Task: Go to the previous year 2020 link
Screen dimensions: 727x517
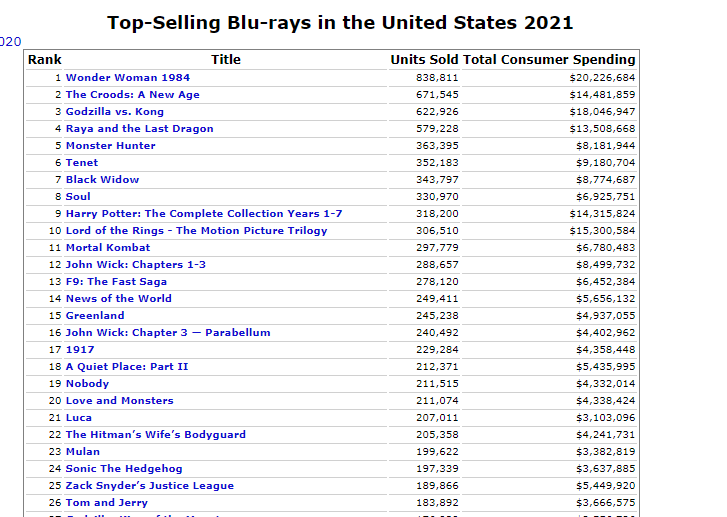Action: click(x=10, y=42)
